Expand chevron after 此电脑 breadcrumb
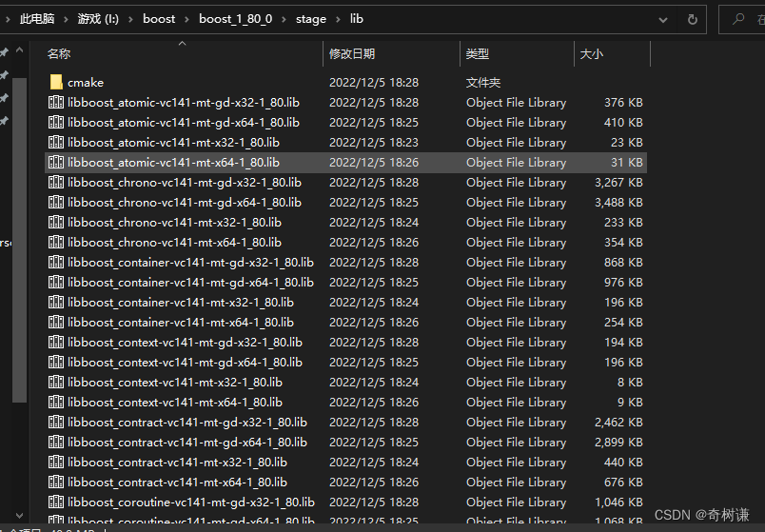 pyautogui.click(x=66, y=20)
